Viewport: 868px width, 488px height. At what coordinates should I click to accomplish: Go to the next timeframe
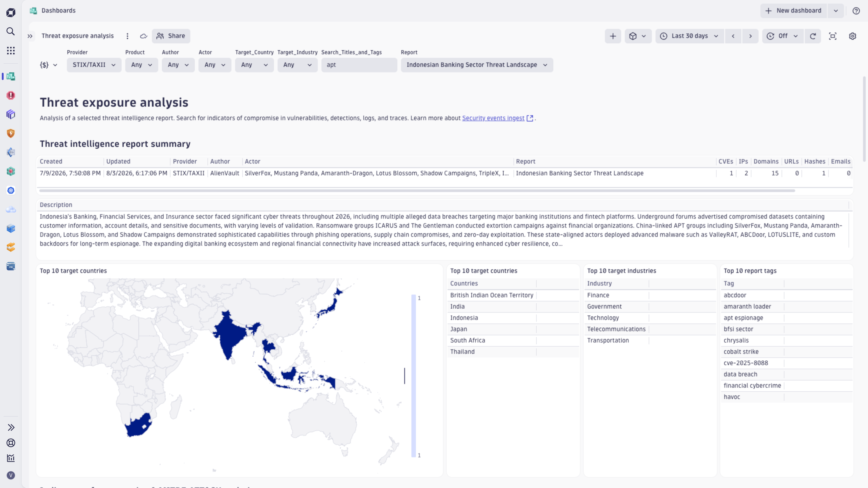tap(750, 36)
